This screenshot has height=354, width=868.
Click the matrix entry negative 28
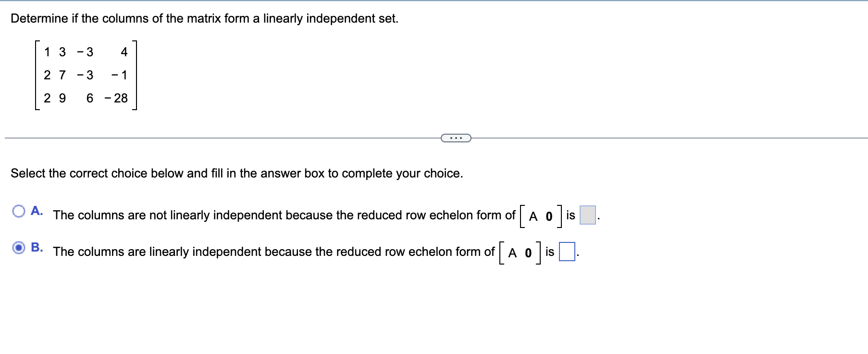point(117,99)
